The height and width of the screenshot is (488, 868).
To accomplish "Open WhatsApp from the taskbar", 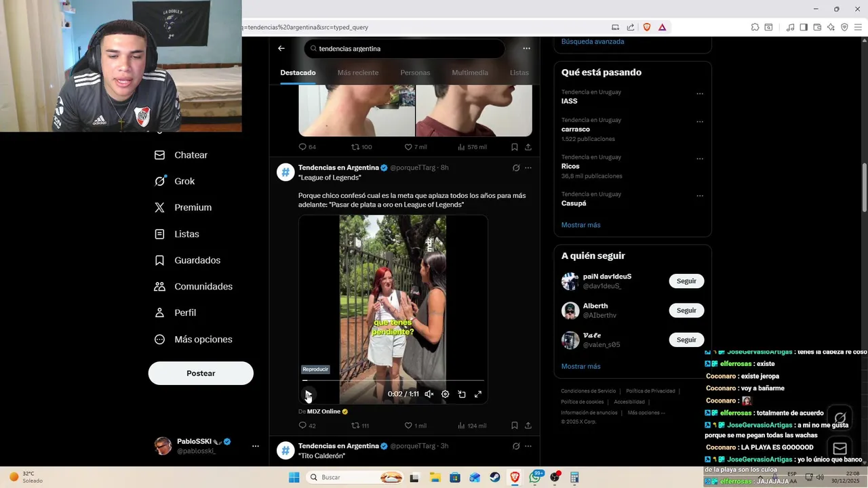I will (536, 477).
